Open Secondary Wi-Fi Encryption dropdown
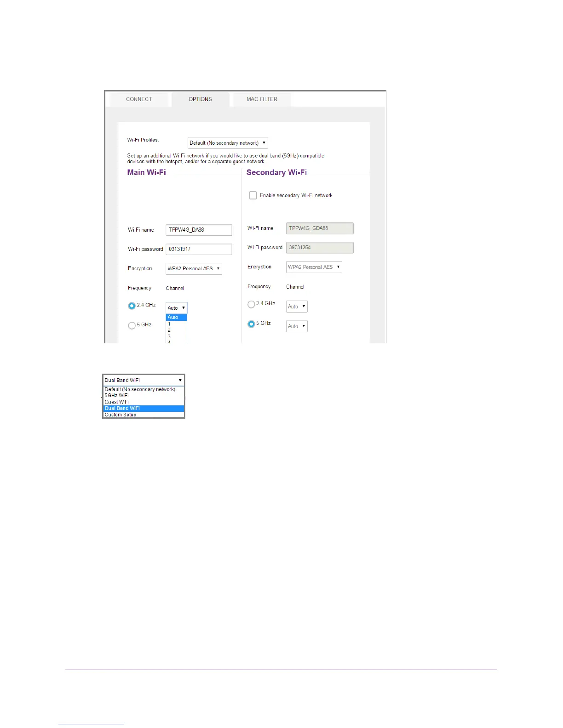563x728 pixels. [x=314, y=267]
